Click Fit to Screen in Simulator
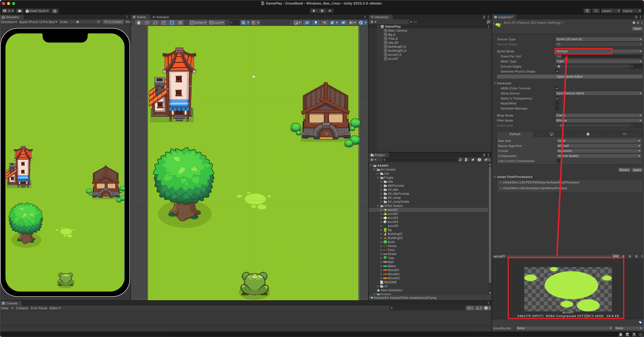 click(x=113, y=22)
